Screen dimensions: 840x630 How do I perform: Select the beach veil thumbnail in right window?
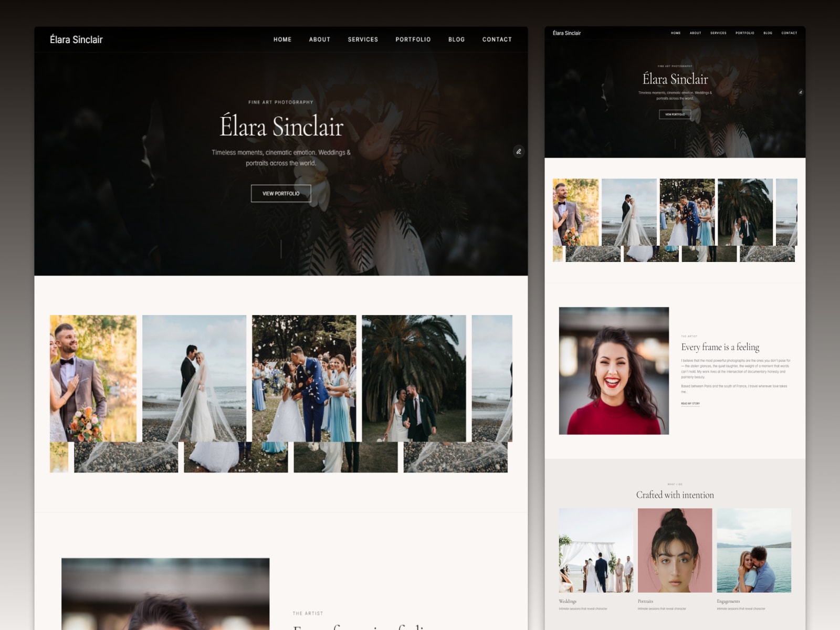coord(629,212)
